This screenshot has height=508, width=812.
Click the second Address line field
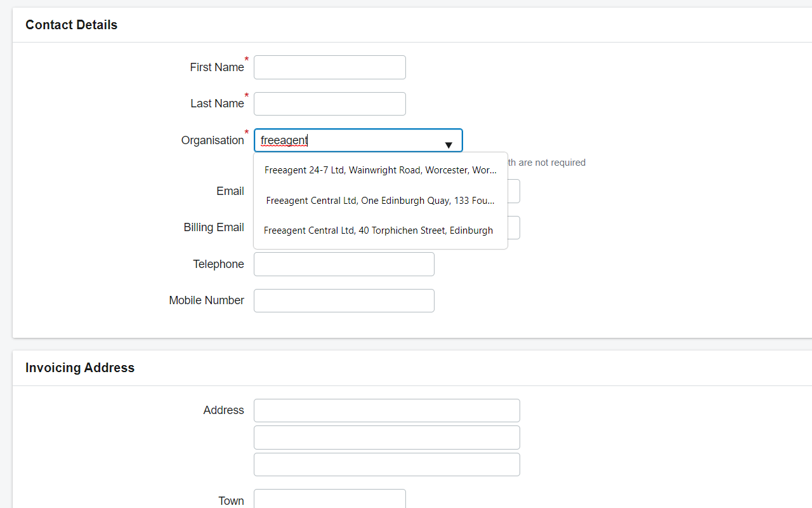tap(387, 438)
